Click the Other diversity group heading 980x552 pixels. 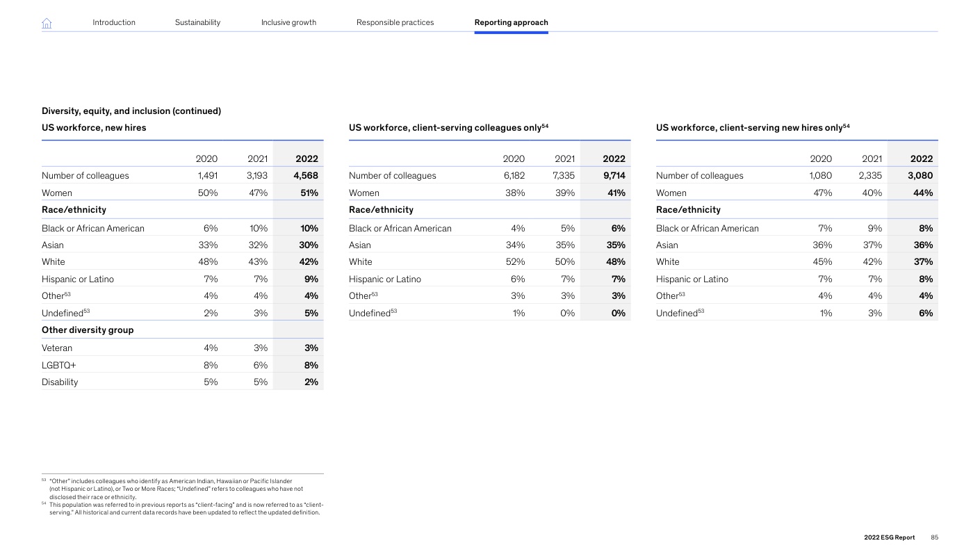tap(88, 330)
